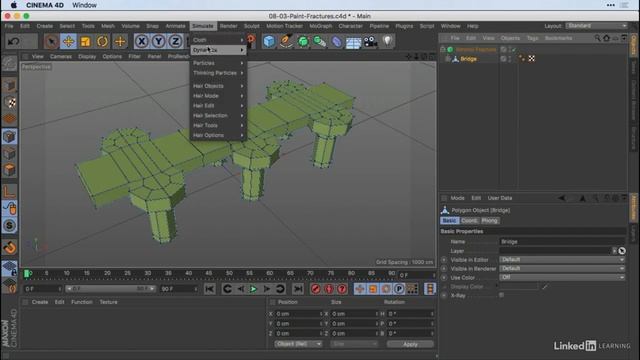Enable Axis mode icon in left palette

(x=9, y=191)
